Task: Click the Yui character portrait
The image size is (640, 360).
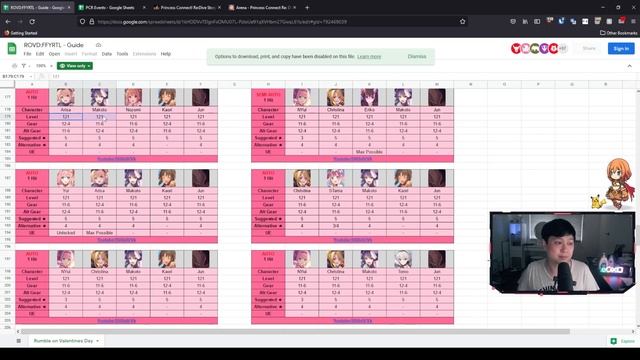Action: point(66,178)
